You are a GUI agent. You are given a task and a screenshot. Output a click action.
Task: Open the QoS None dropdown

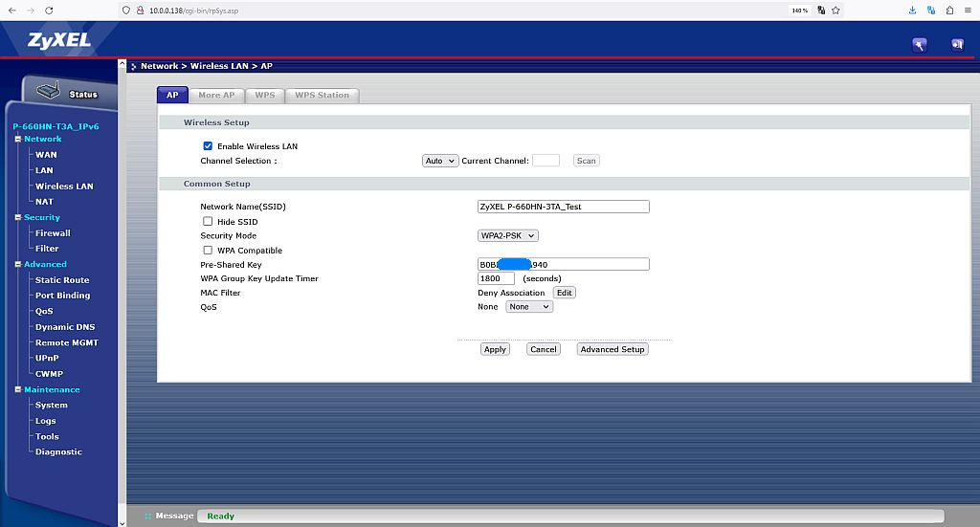click(529, 307)
